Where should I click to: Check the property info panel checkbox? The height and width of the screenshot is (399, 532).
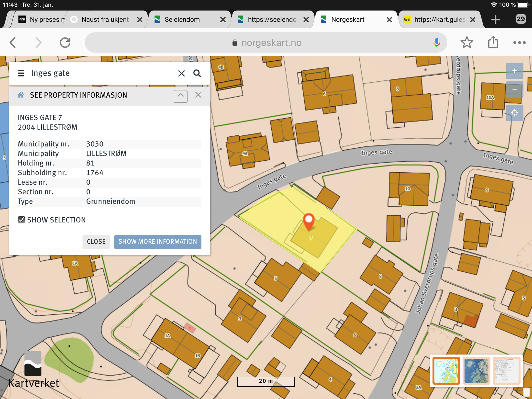tap(21, 220)
